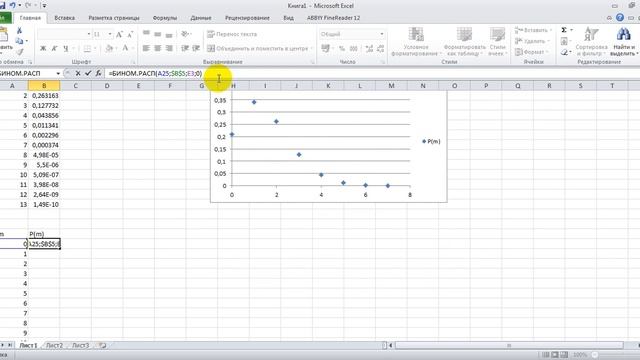Viewport: 640px width, 360px height.
Task: Open the Главная ribbon tab
Action: (x=30, y=18)
